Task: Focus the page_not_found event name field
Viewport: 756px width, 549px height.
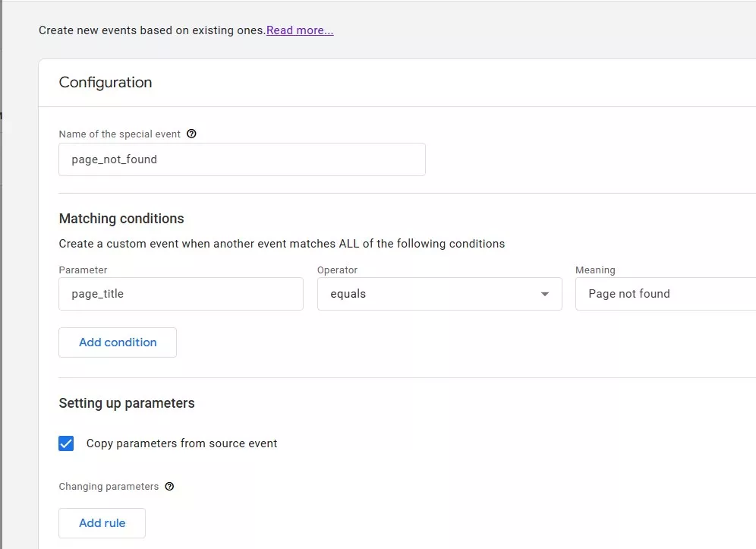Action: click(x=242, y=159)
